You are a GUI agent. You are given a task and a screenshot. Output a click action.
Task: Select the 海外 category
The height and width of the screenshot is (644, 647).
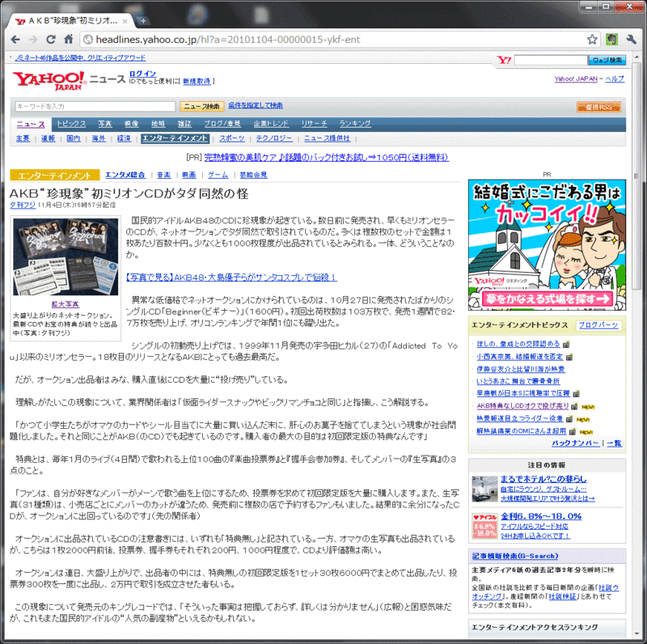click(99, 138)
